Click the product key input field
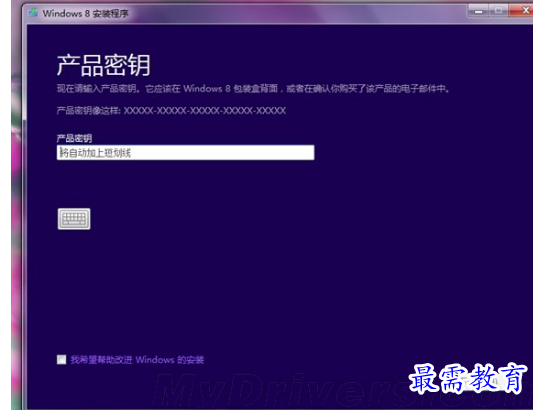This screenshot has height=410, width=533. coord(186,153)
